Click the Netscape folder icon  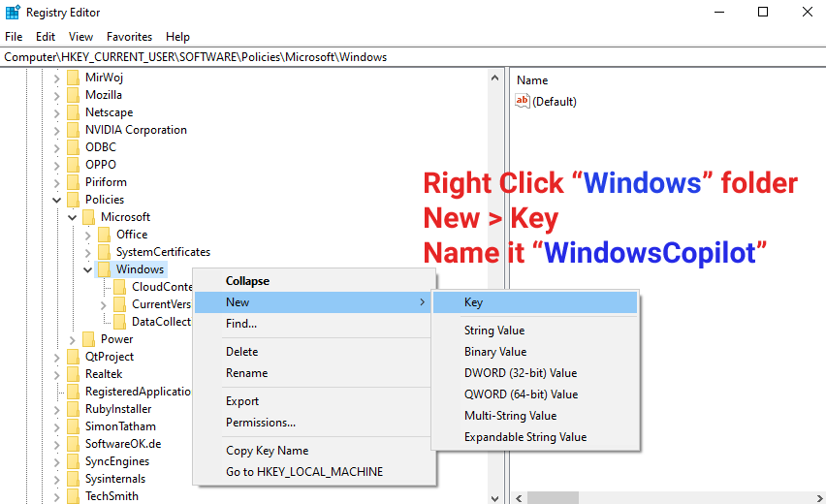pos(74,112)
